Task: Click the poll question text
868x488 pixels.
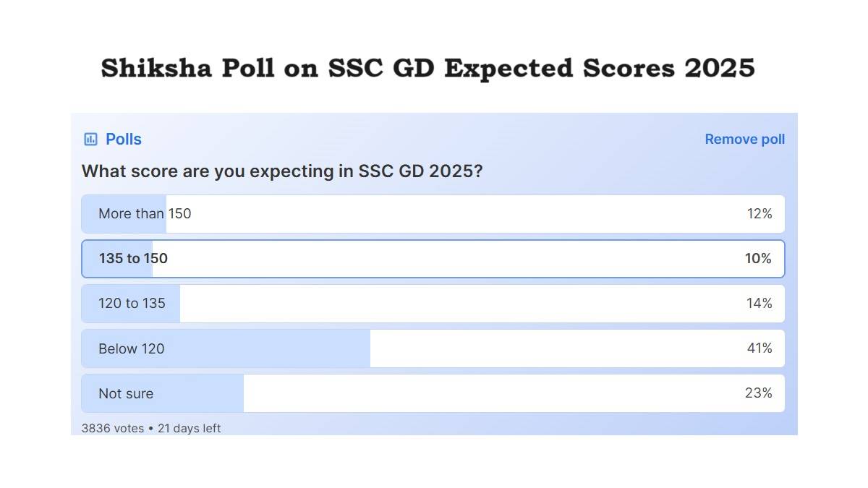Action: point(284,171)
